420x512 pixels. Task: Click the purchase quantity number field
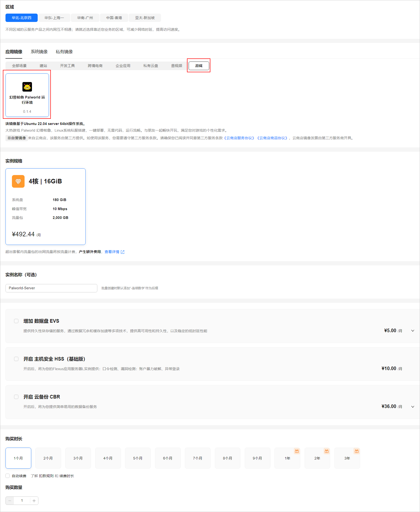tap(22, 501)
